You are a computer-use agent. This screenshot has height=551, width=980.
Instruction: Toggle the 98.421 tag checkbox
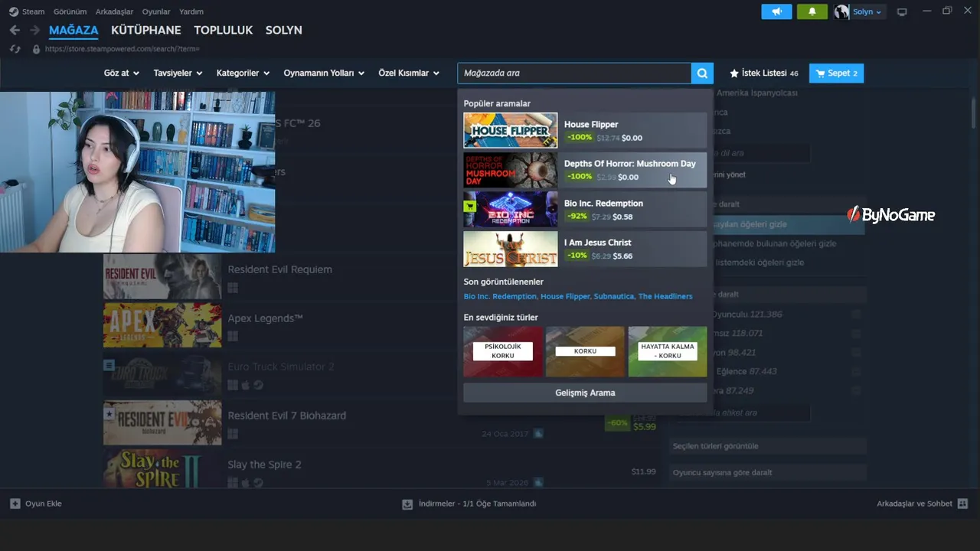856,353
